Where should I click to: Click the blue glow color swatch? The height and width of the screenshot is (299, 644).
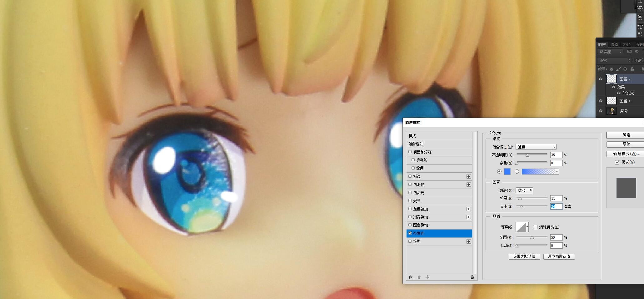[x=507, y=171]
